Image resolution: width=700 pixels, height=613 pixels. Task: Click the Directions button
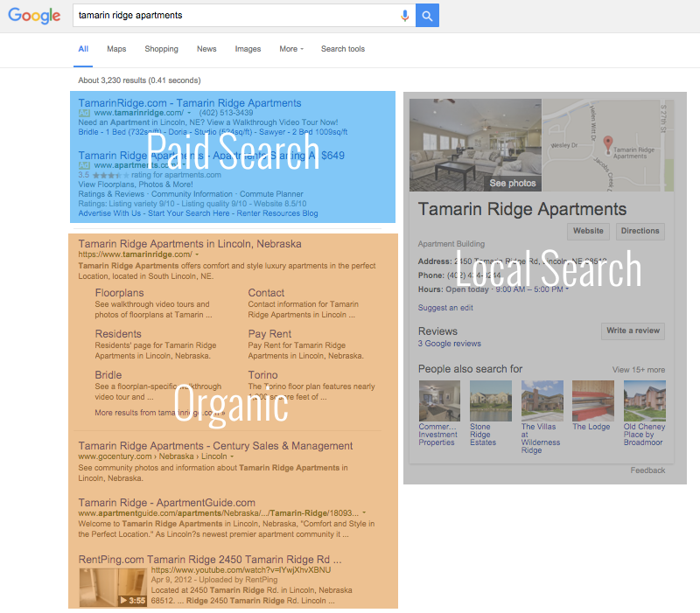[x=640, y=231]
